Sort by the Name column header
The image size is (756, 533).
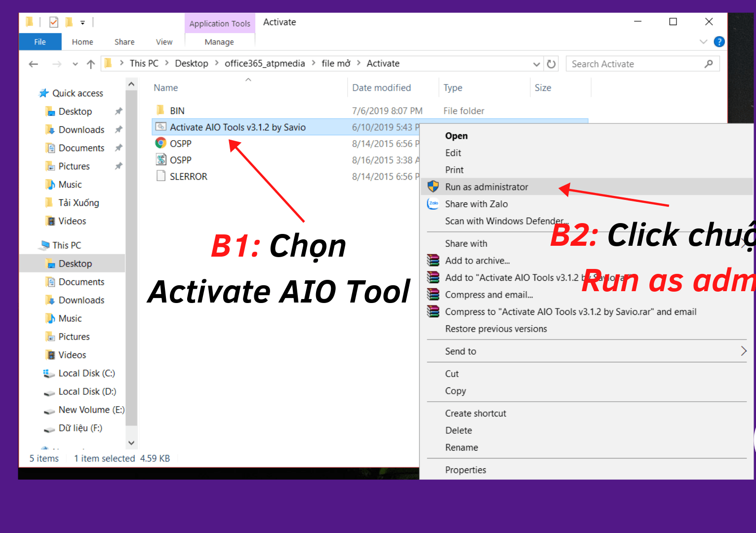coord(166,88)
